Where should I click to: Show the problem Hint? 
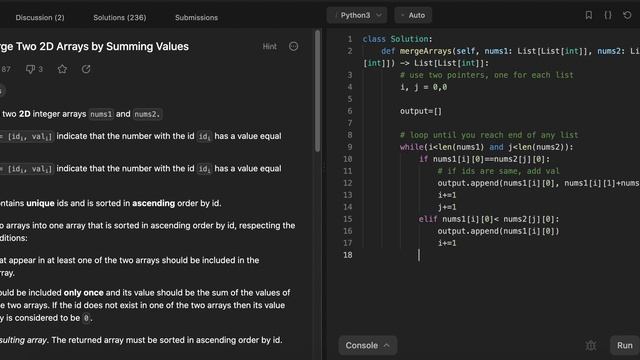(269, 47)
